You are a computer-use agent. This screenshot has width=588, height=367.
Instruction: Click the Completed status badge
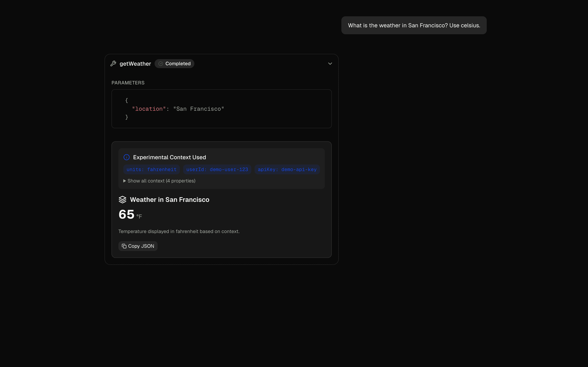click(x=174, y=64)
